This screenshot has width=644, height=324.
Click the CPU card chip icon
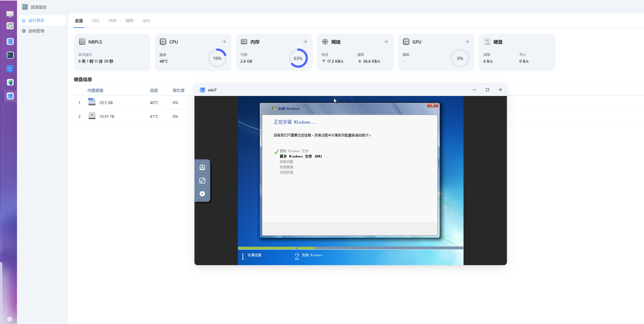pyautogui.click(x=163, y=42)
